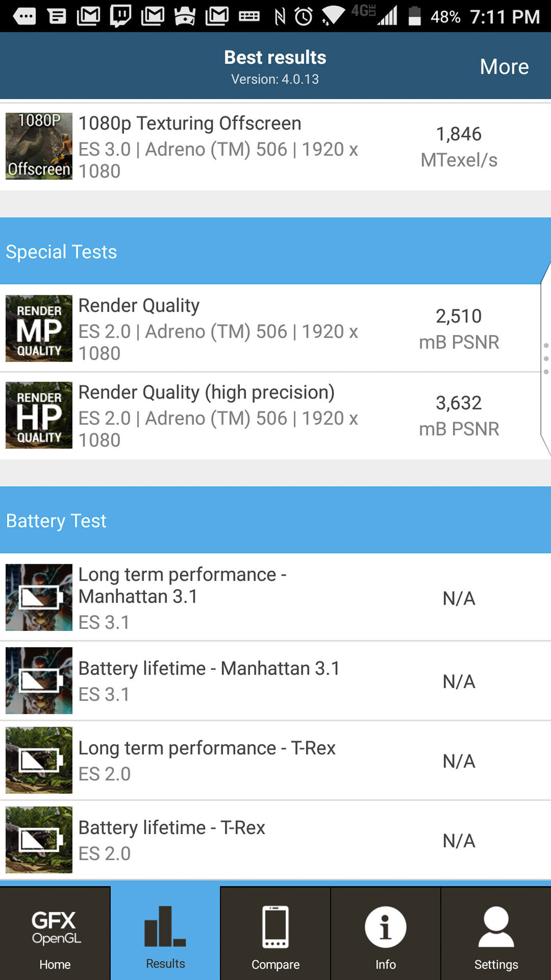Screen dimensions: 551x980
Task: Open the GFX OpenGL Home tab
Action: click(x=55, y=933)
